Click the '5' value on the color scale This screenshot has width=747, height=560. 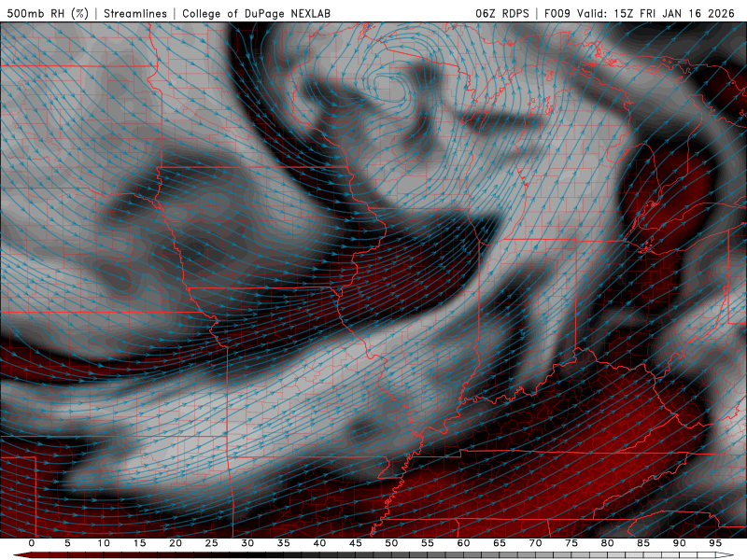point(67,543)
